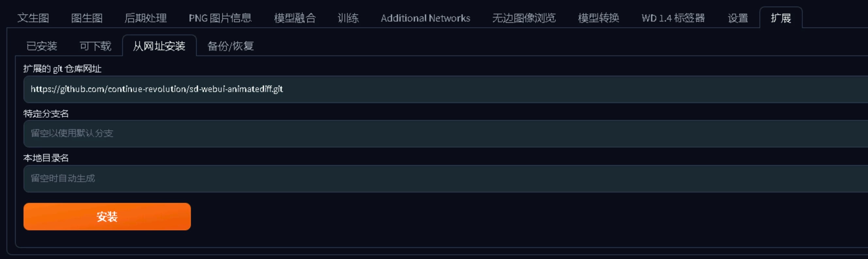Click the orange 安装 button

[107, 216]
